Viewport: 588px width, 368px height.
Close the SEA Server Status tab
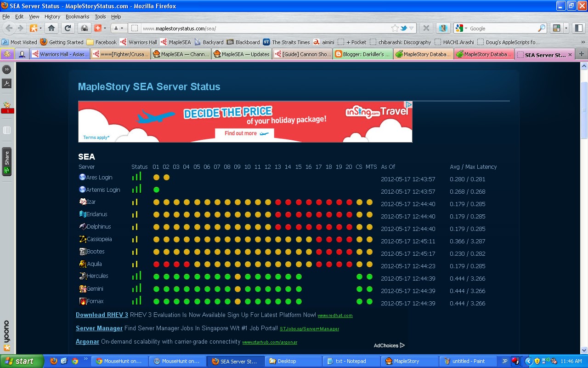coord(570,55)
